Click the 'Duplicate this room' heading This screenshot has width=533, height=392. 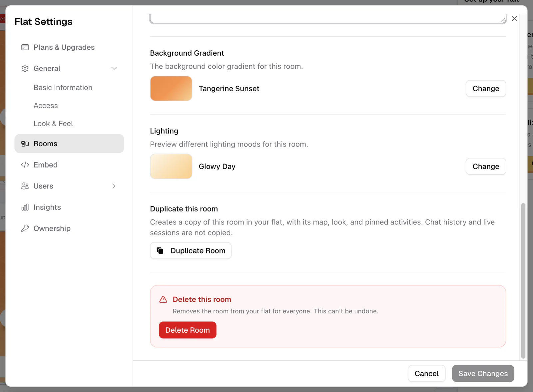coord(184,209)
